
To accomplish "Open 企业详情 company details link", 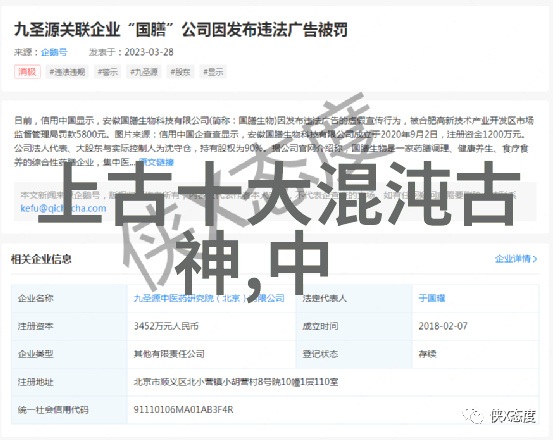I will coord(512,259).
